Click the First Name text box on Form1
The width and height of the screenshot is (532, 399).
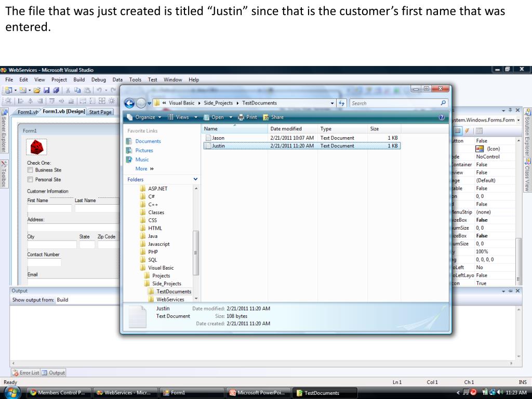49,208
